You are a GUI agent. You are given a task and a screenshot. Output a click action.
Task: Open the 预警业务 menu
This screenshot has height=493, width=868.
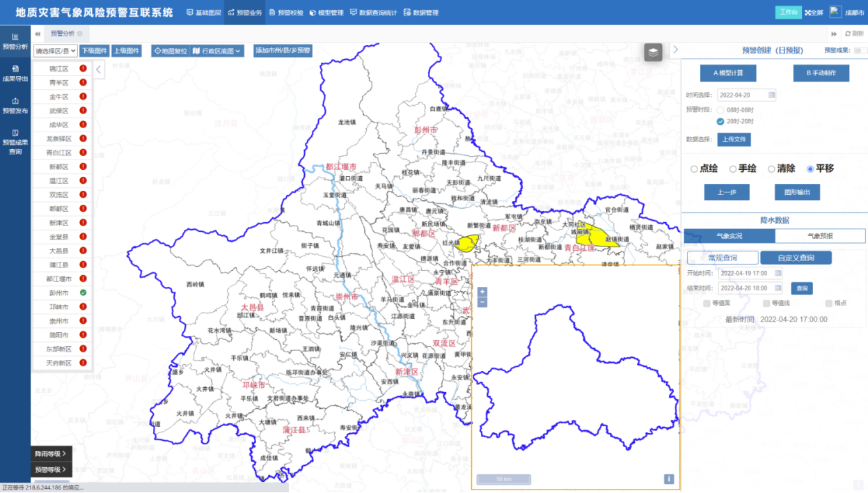244,13
